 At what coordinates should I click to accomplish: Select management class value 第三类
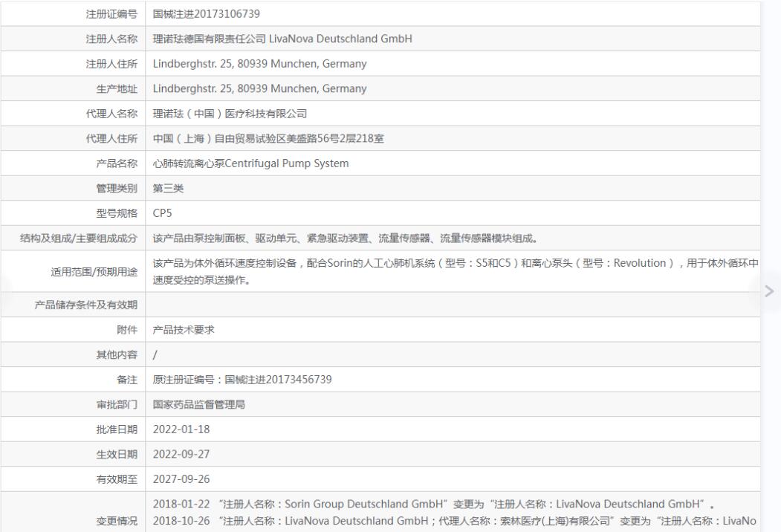(x=169, y=188)
